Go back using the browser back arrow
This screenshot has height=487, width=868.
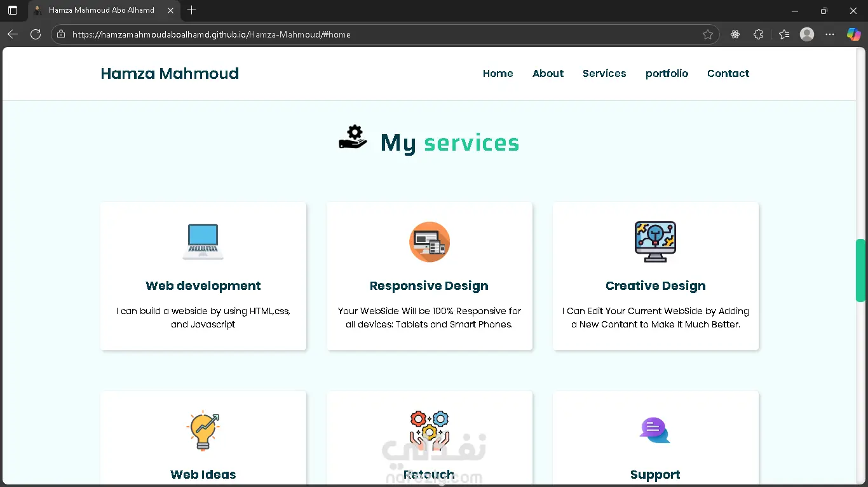coord(13,34)
